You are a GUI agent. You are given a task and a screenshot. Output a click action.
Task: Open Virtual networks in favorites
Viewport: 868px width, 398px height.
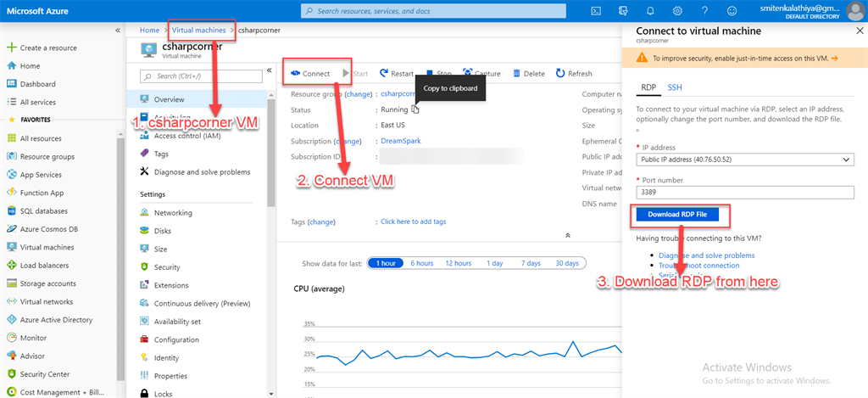point(47,301)
